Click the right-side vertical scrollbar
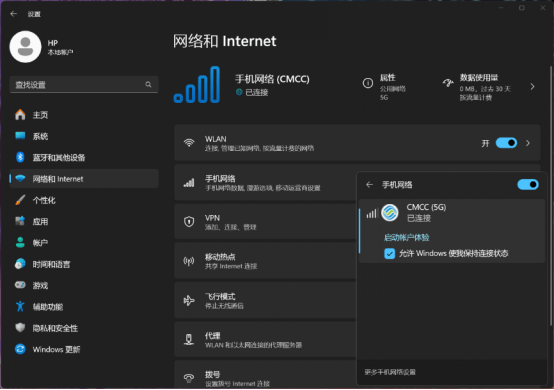This screenshot has height=390, width=554. 550,196
